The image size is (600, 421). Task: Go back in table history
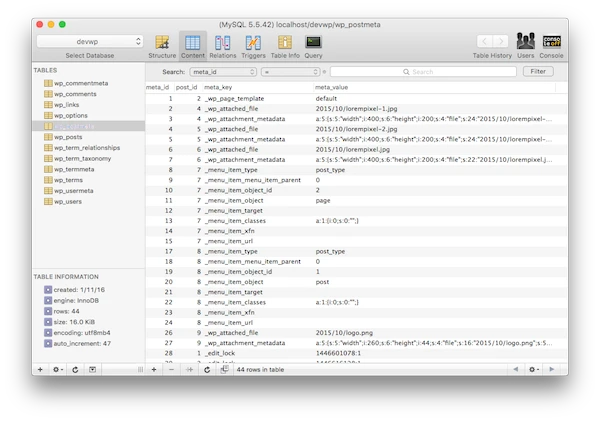point(484,41)
